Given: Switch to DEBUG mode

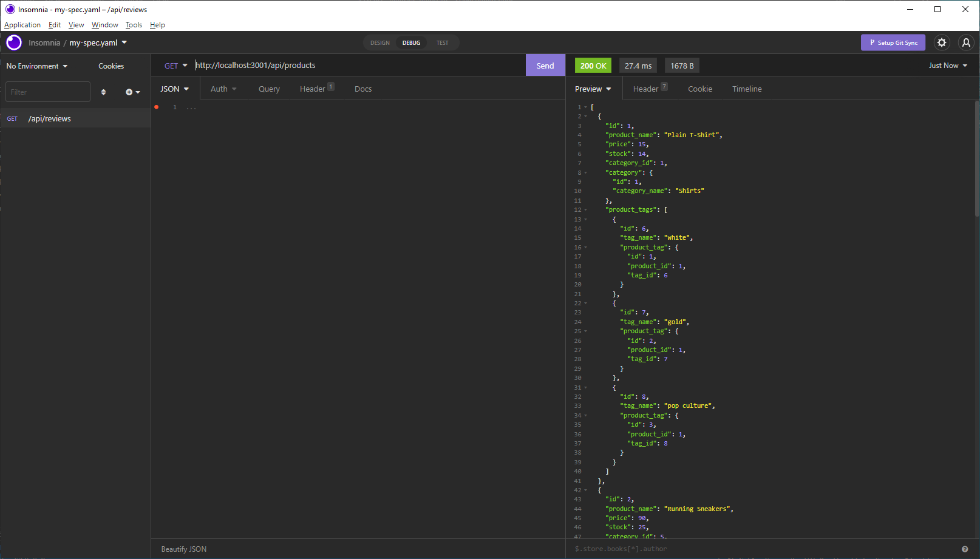Looking at the screenshot, I should 411,43.
